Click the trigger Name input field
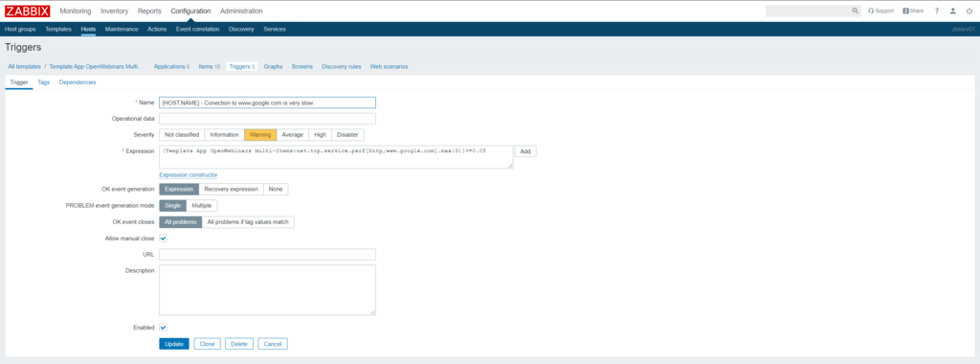980x364 pixels. pyautogui.click(x=268, y=102)
